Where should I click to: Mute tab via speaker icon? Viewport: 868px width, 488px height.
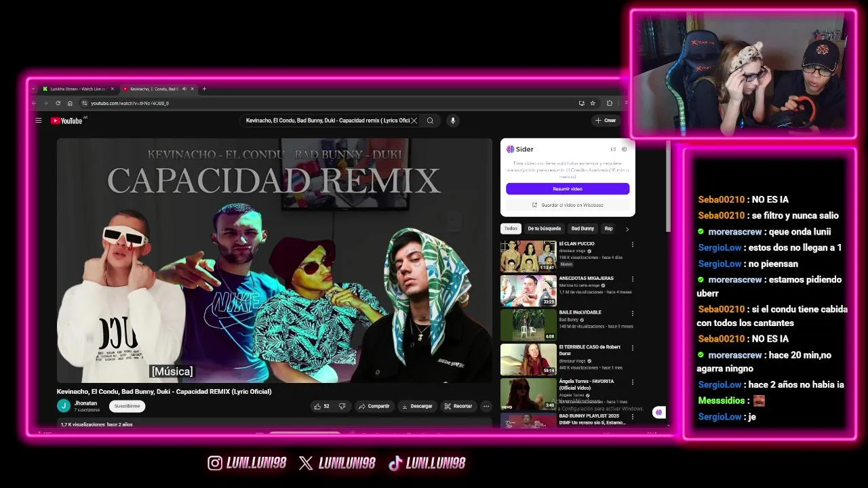pos(184,89)
